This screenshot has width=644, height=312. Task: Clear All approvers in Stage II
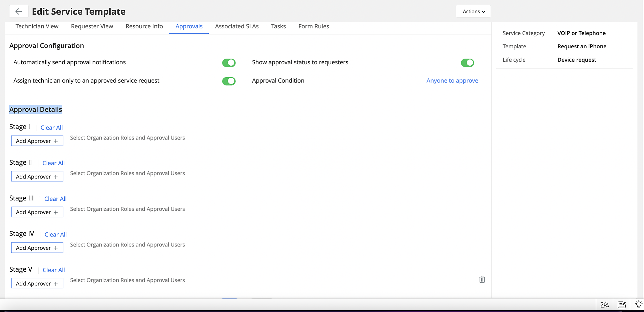point(53,163)
